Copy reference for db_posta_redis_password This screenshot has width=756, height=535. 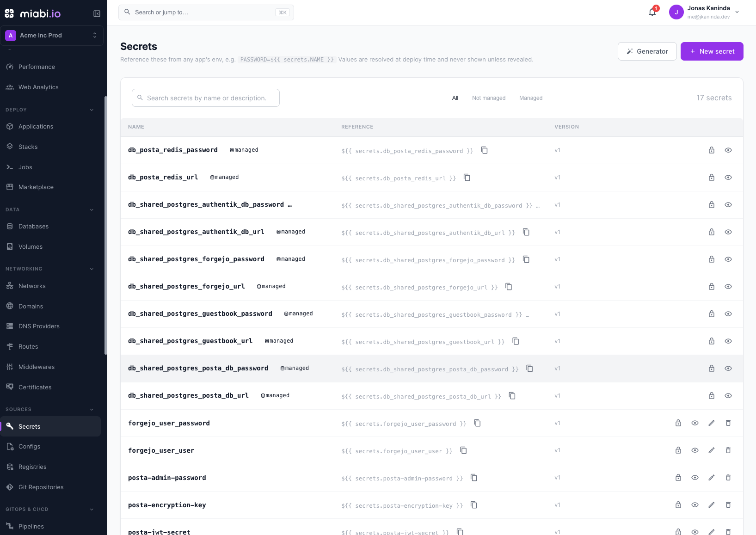pyautogui.click(x=484, y=150)
